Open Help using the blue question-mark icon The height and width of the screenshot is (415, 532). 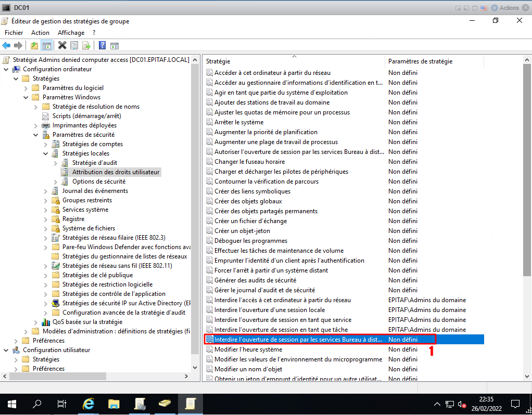[x=102, y=45]
